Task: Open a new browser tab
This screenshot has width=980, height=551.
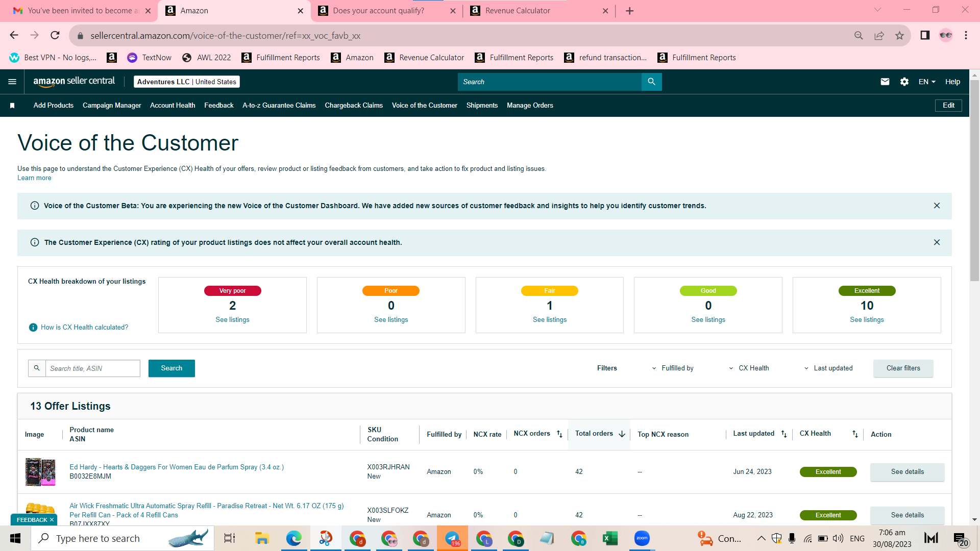Action: point(629,11)
